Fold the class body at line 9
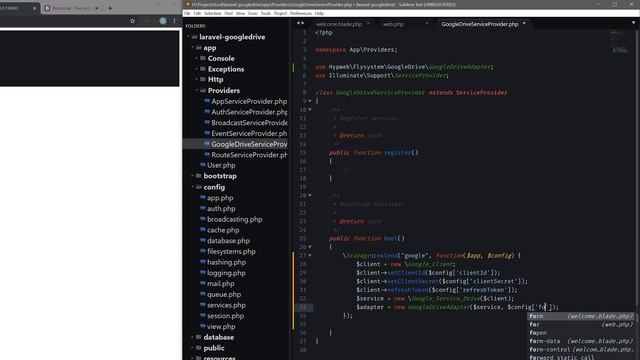Viewport: 640px width, 360px height. point(310,101)
